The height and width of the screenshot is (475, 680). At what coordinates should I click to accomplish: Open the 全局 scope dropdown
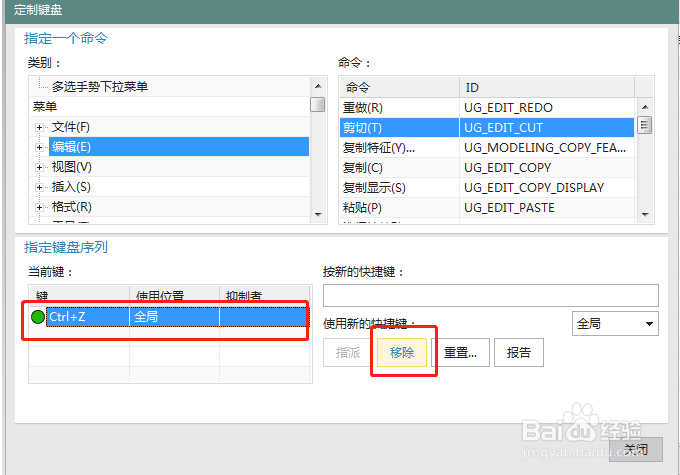(x=615, y=324)
